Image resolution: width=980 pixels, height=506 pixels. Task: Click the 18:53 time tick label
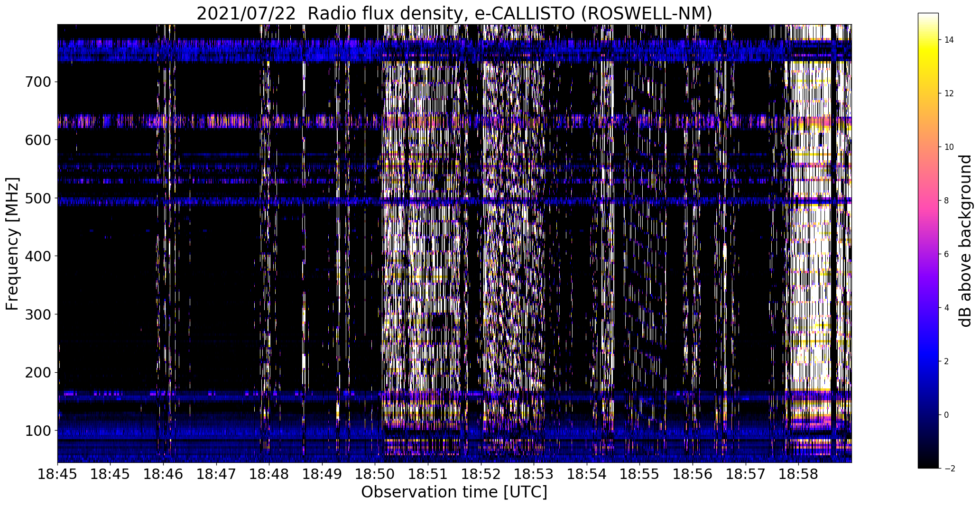click(x=534, y=474)
